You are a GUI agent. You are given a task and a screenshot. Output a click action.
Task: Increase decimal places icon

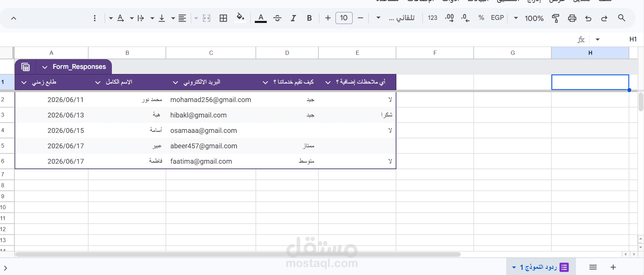pyautogui.click(x=449, y=18)
